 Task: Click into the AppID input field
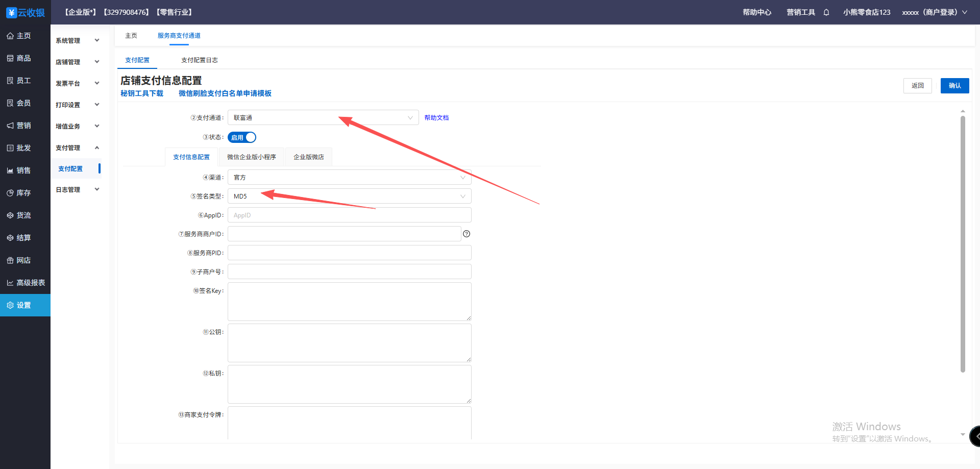pos(349,215)
